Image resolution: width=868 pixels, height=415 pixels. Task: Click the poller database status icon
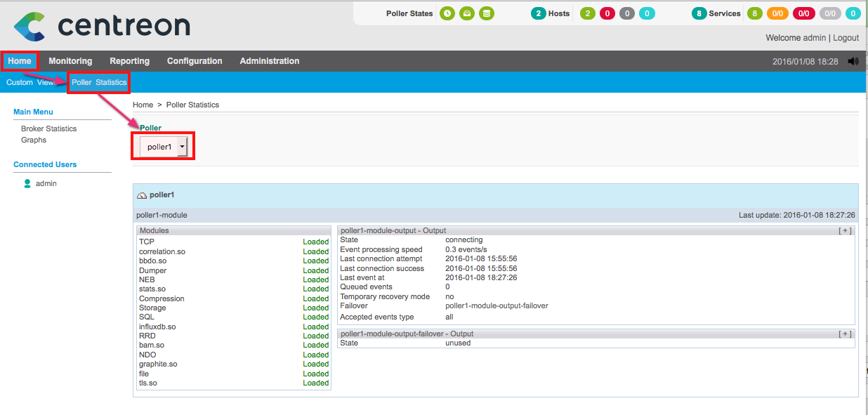click(x=486, y=13)
